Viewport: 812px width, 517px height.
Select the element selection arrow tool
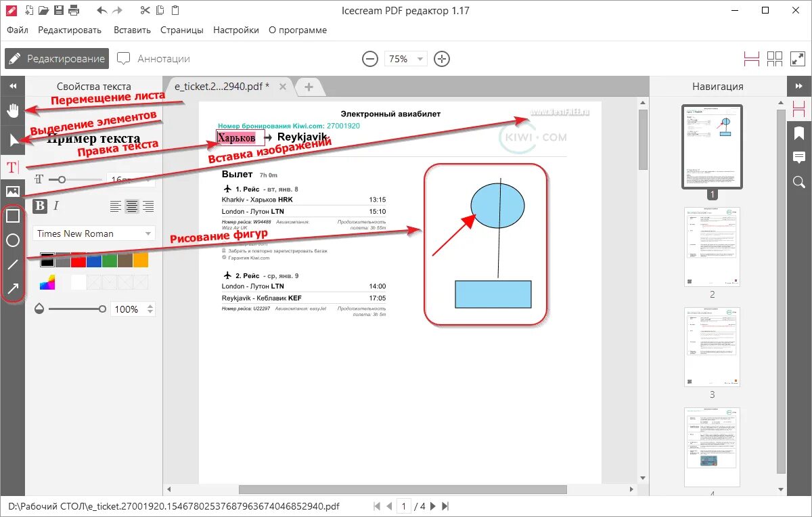[12, 140]
